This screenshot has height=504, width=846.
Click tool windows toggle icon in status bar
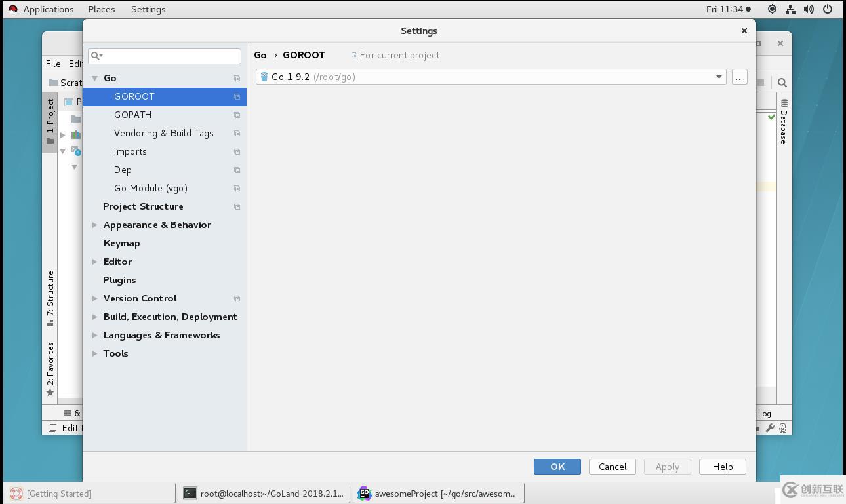(52, 428)
